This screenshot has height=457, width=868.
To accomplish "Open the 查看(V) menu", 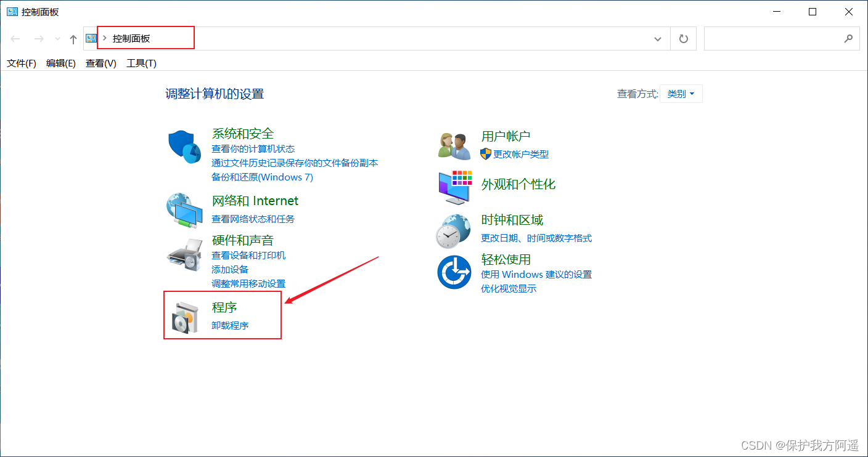I will pyautogui.click(x=101, y=63).
